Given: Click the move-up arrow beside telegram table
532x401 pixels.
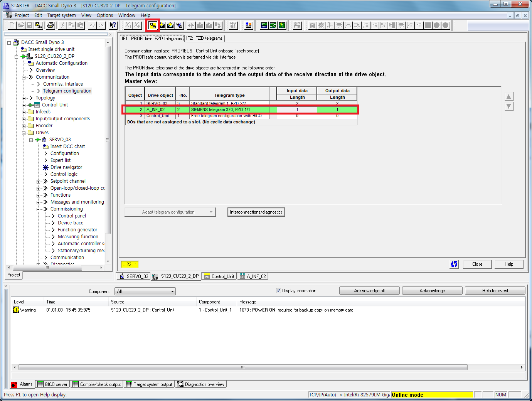Looking at the screenshot, I should pos(509,96).
